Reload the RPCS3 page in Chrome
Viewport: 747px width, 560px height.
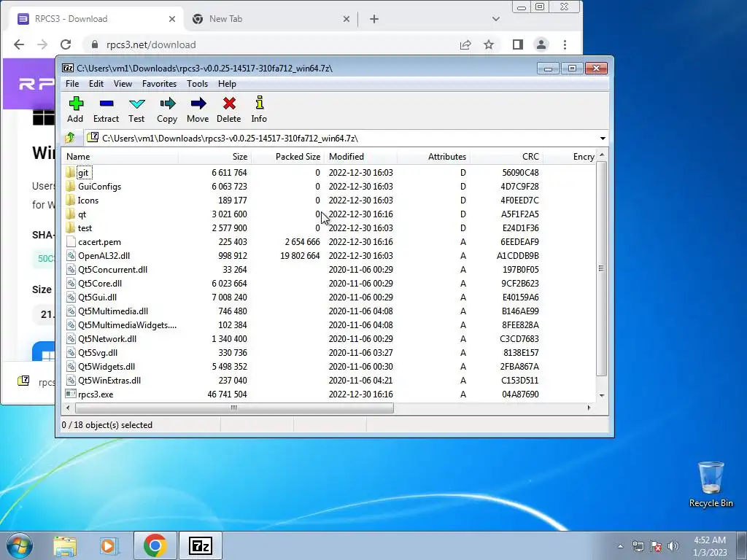pyautogui.click(x=66, y=44)
